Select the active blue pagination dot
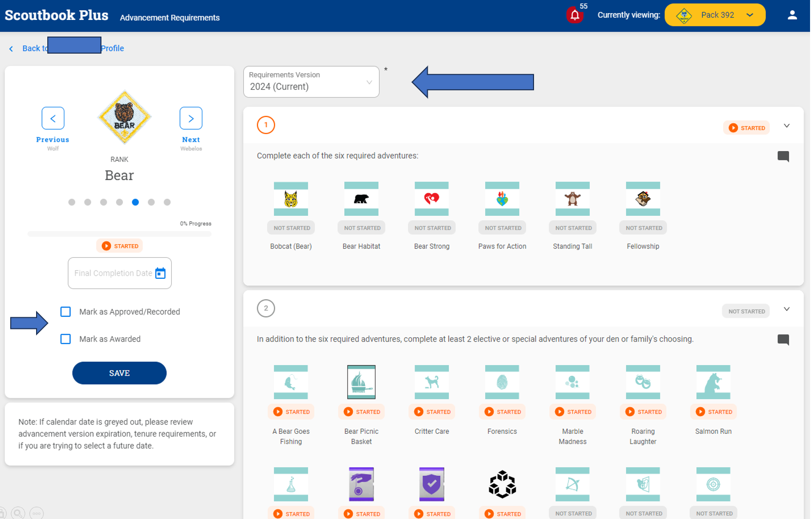Viewport: 812px width, 519px height. point(136,202)
